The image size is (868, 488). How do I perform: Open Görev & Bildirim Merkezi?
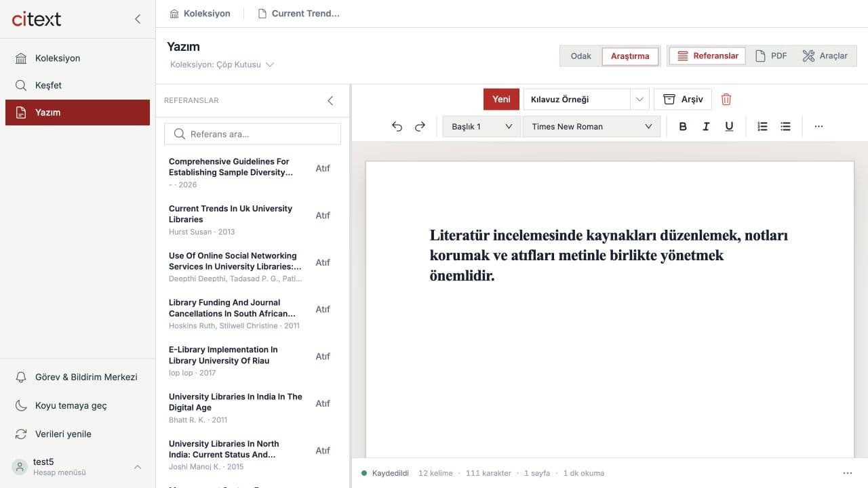77,377
